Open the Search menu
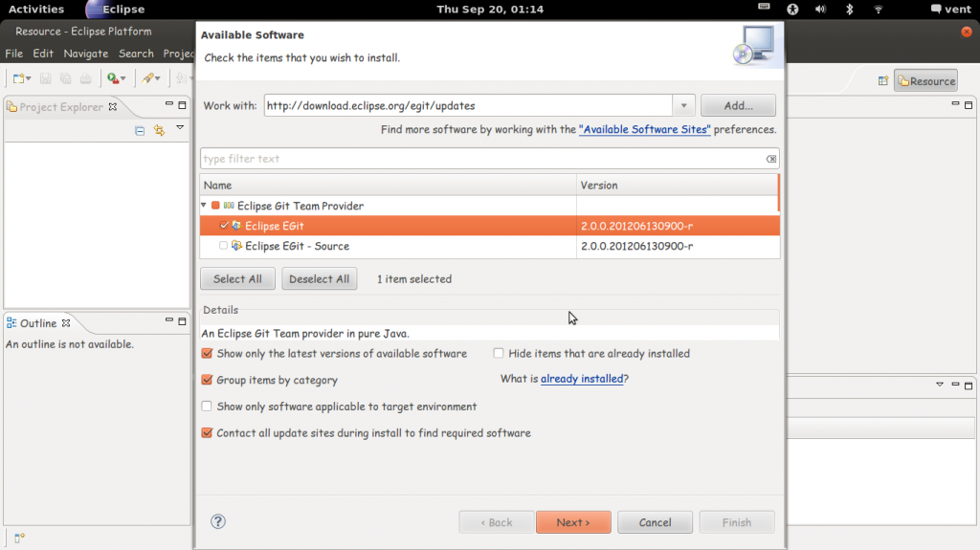980x550 pixels. click(136, 54)
